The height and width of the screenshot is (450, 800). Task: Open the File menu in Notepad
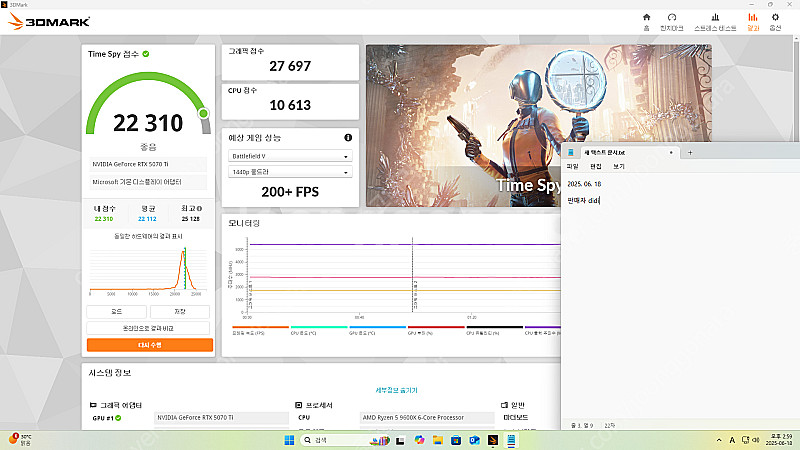pyautogui.click(x=572, y=166)
